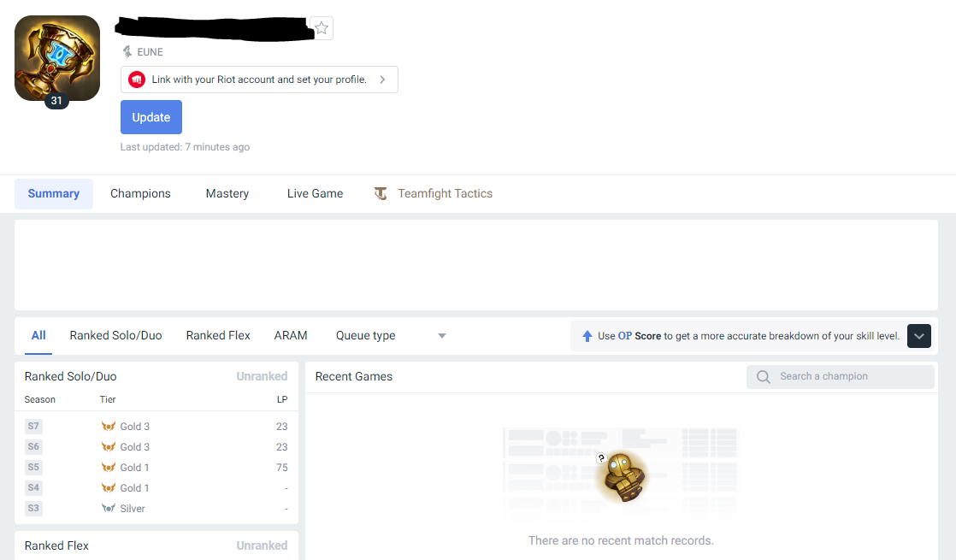Click the Gold emblem icon in S7 row
The width and height of the screenshot is (956, 560).
(109, 426)
